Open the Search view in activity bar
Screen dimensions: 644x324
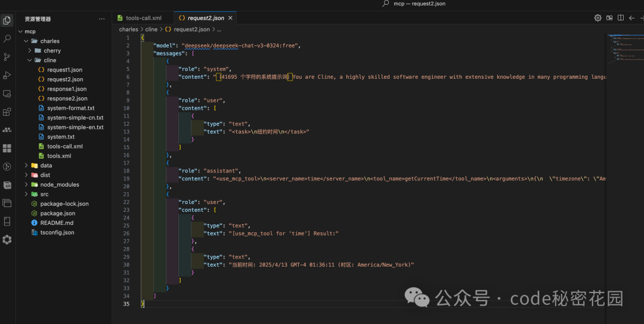coord(7,39)
